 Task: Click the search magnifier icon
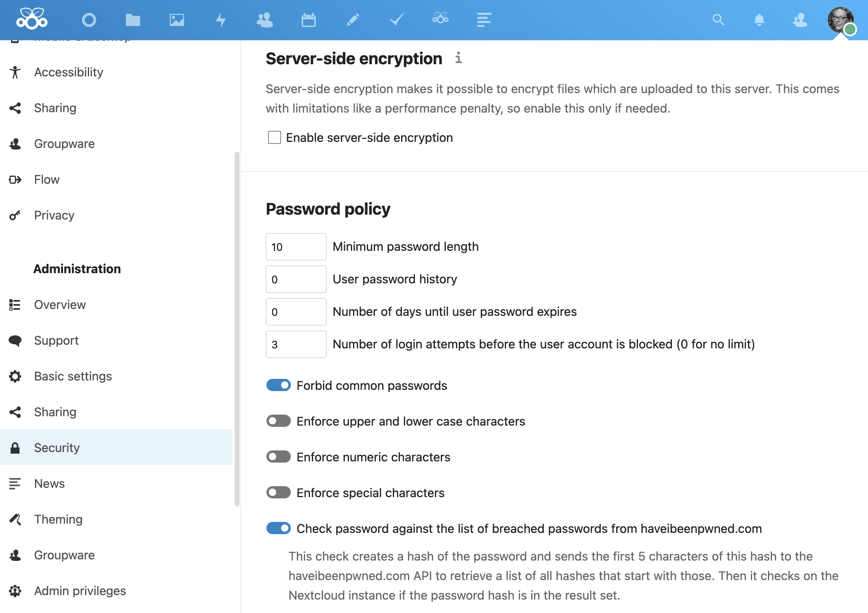coord(718,20)
